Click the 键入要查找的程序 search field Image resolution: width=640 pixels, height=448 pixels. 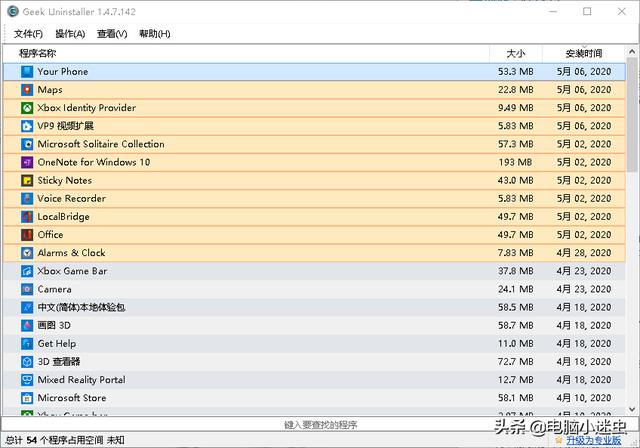point(320,425)
